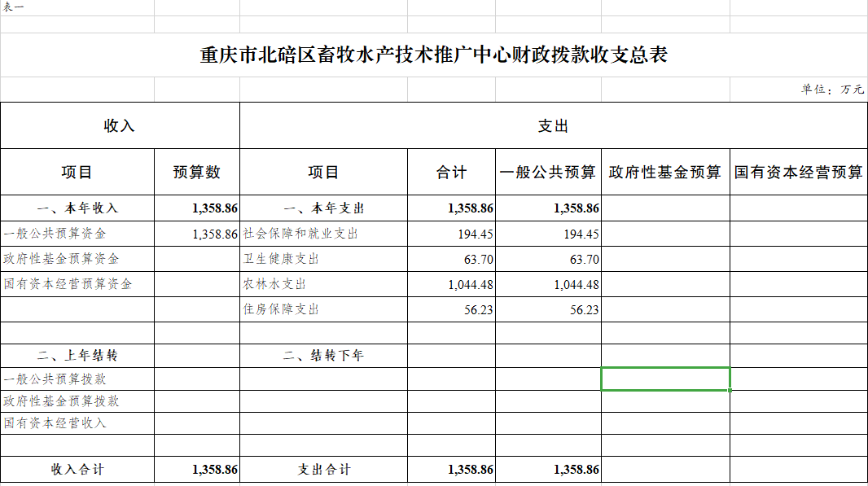Image resolution: width=868 pixels, height=486 pixels.
Task: Click the 一般公共预算 total in the 支出合计 row
Action: tap(549, 470)
